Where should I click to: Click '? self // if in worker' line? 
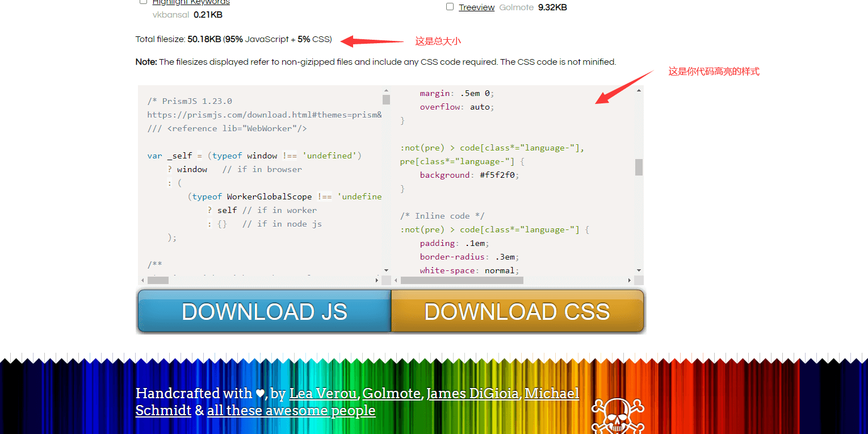[262, 210]
